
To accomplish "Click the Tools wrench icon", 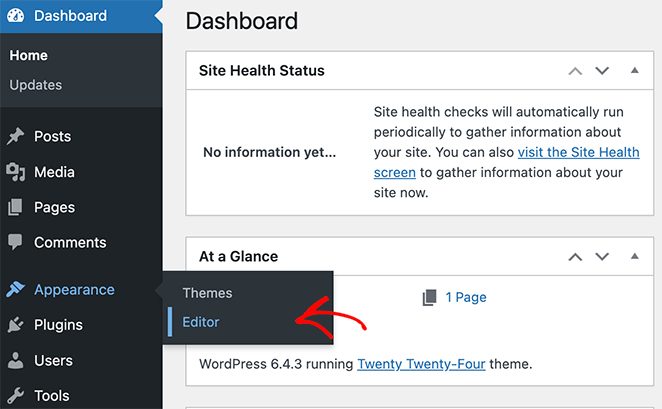I will tap(16, 395).
